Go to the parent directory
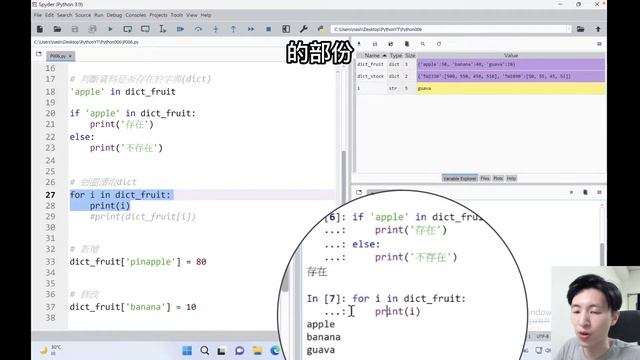The width and height of the screenshot is (640, 360). 598,29
